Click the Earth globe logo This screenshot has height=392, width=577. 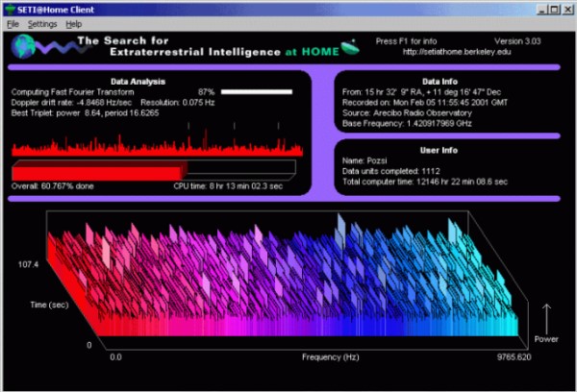coord(23,47)
